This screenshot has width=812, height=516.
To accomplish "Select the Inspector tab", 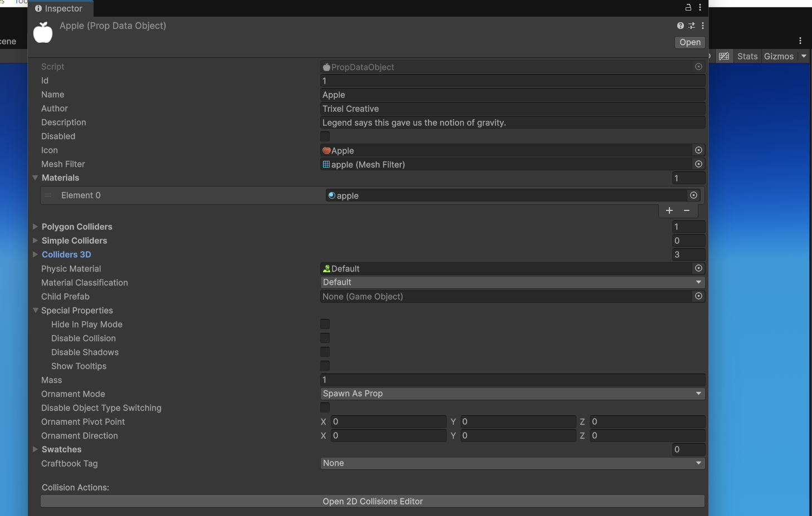I will tap(61, 8).
